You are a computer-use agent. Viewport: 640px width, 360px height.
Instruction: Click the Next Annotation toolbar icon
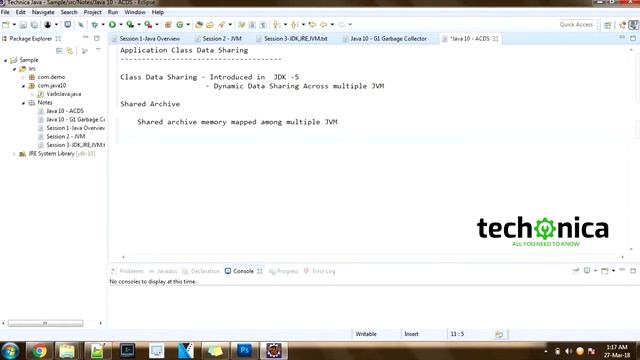(277, 25)
